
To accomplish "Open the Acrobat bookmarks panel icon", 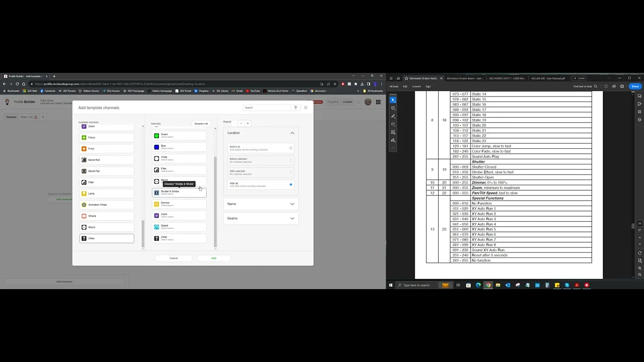I will pyautogui.click(x=639, y=104).
